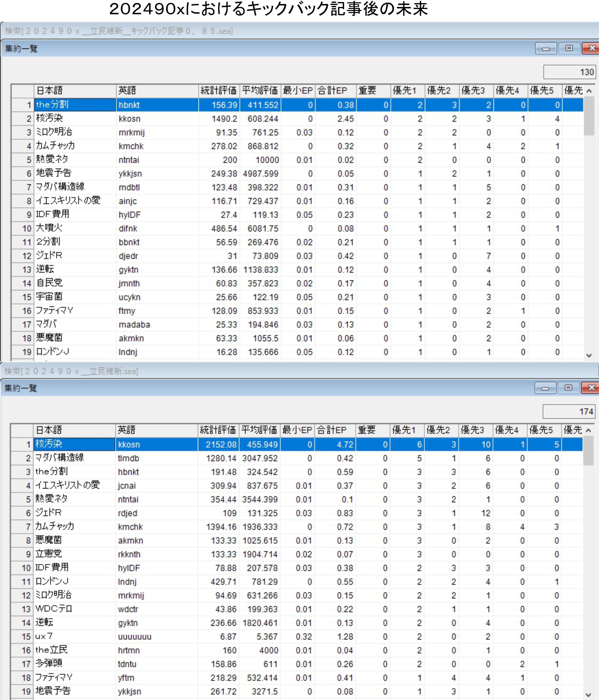The image size is (599, 700).
Task: Click English code rdjed in lower table
Action: (x=127, y=513)
